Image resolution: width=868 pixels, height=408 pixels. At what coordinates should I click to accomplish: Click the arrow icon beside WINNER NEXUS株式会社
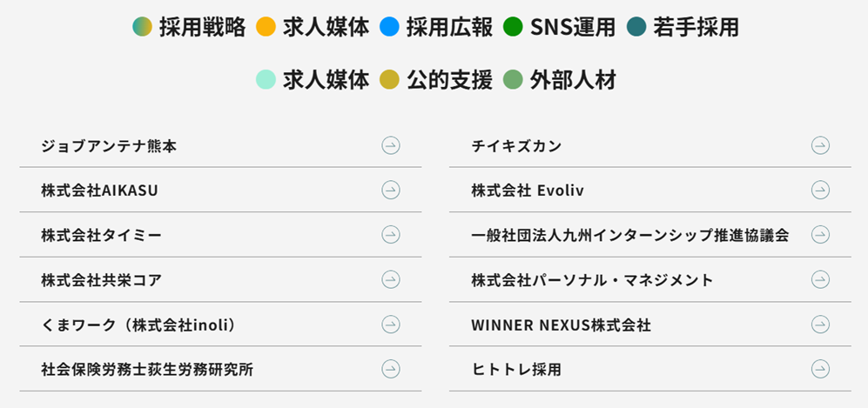coord(820,324)
